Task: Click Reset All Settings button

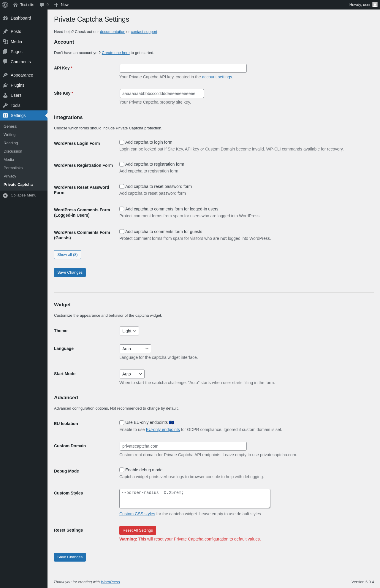Action: click(138, 530)
